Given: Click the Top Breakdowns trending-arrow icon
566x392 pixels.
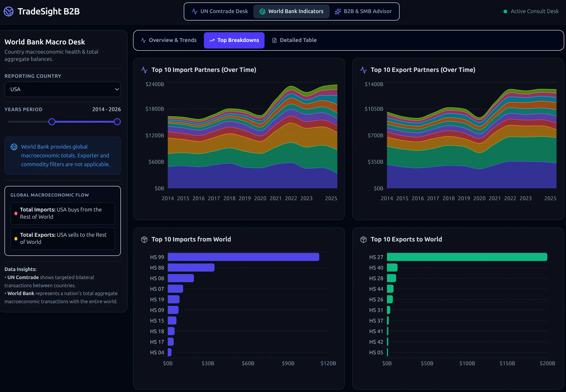Looking at the screenshot, I should (x=212, y=40).
